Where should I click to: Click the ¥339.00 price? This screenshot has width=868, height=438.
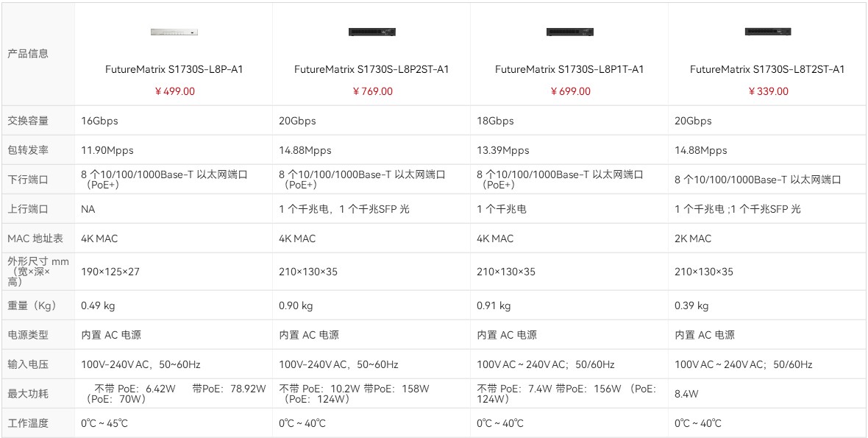(768, 91)
